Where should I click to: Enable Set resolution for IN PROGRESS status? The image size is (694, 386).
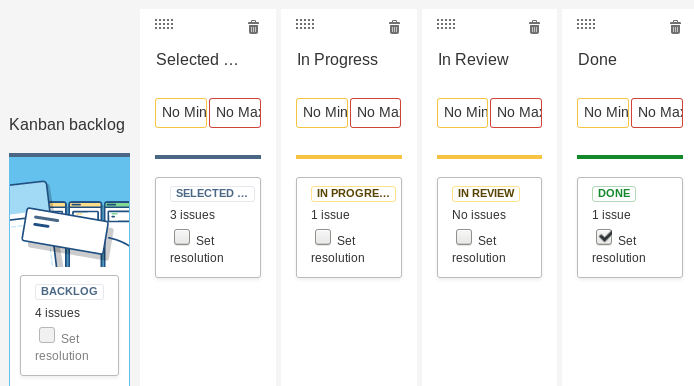point(323,237)
